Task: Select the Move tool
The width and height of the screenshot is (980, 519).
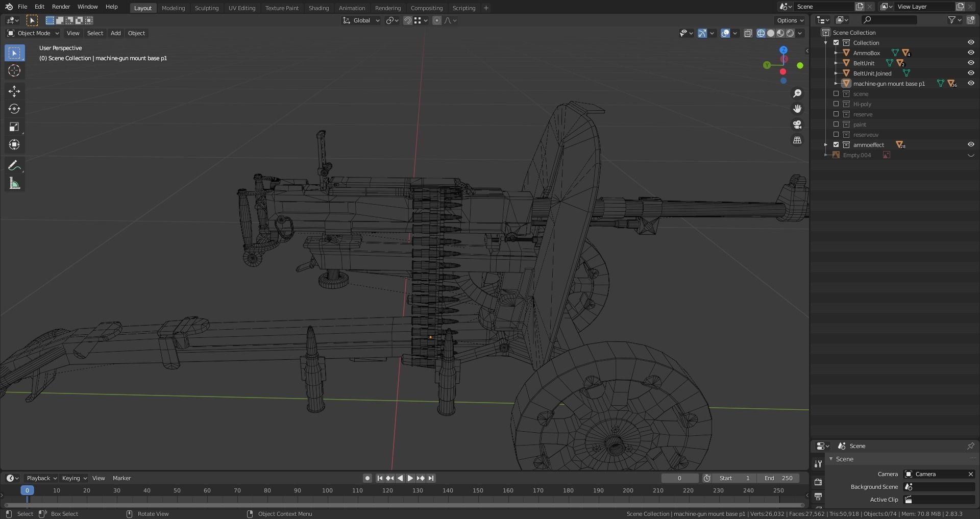Action: (14, 91)
